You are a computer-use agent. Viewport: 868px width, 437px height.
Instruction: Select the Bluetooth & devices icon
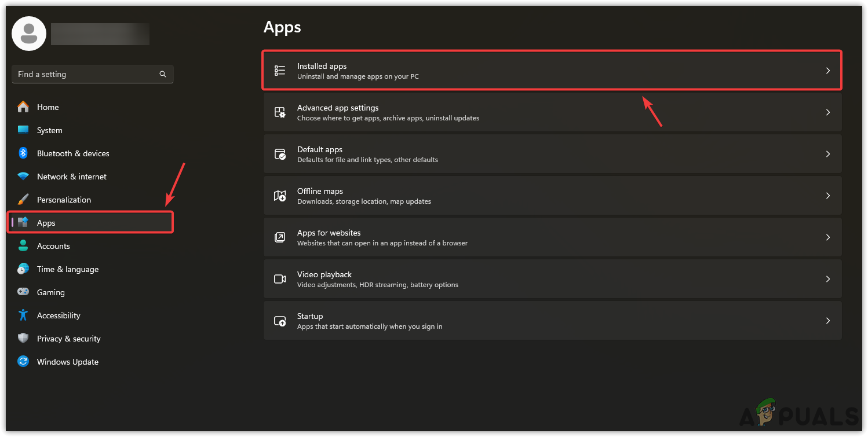pos(23,153)
